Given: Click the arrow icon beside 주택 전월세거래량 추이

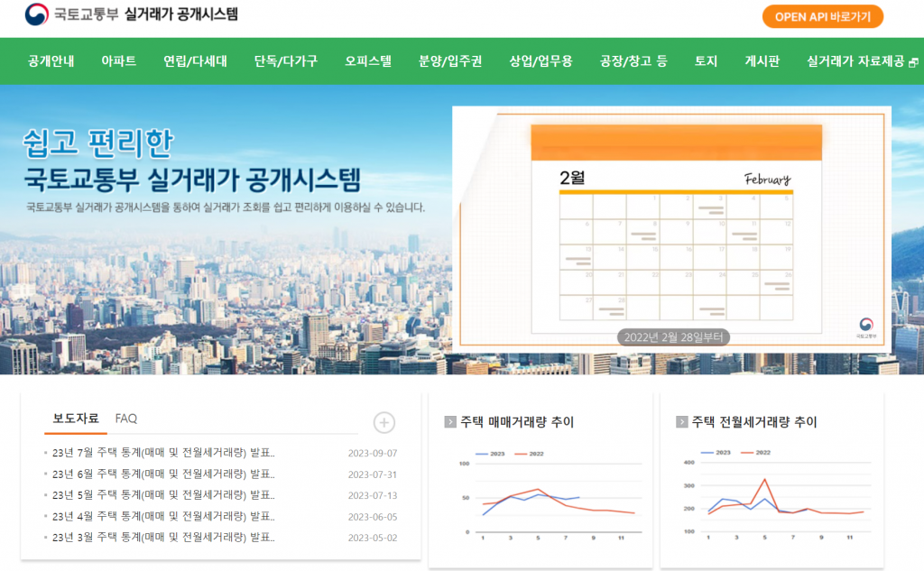Looking at the screenshot, I should [682, 422].
